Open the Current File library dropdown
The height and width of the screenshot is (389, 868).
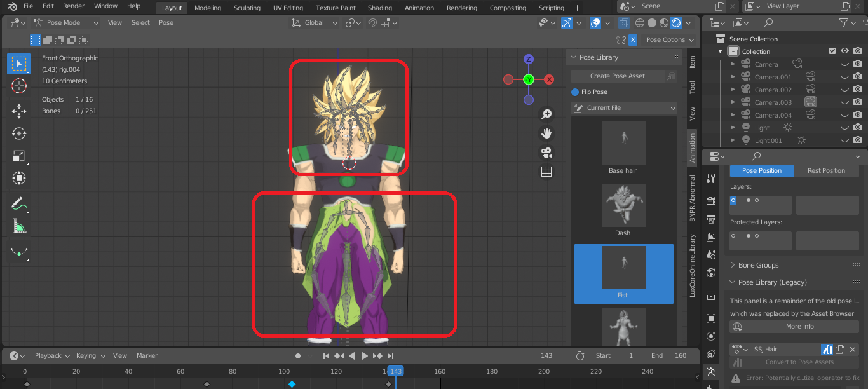[x=625, y=108]
